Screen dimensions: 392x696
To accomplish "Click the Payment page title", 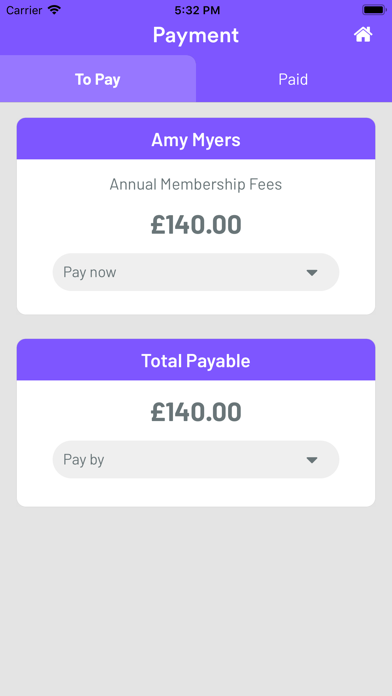I will click(196, 35).
